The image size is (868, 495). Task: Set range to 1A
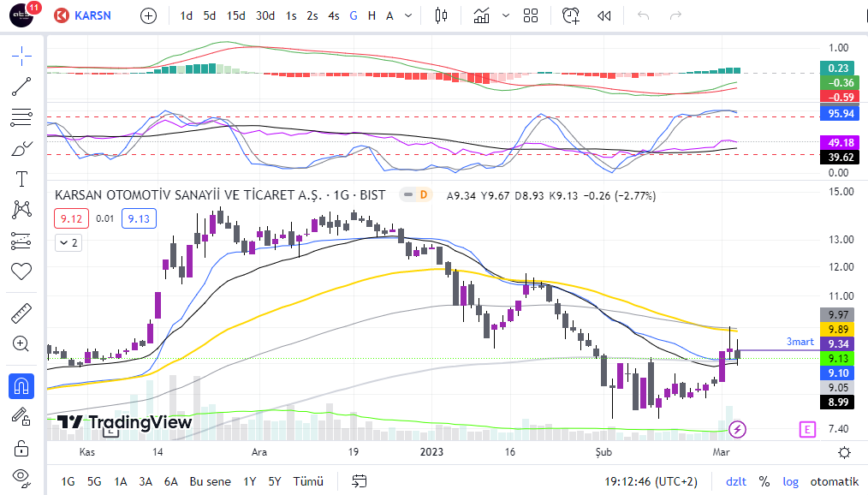[120, 481]
